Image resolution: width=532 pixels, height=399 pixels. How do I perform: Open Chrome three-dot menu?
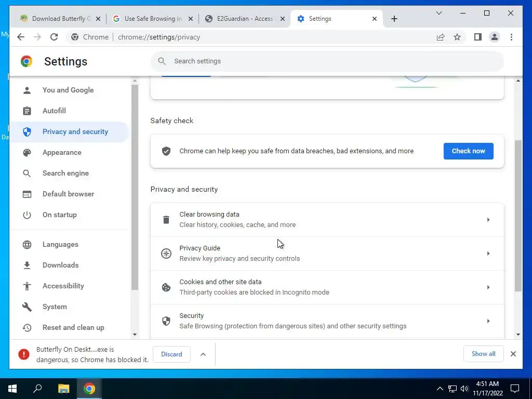point(511,37)
